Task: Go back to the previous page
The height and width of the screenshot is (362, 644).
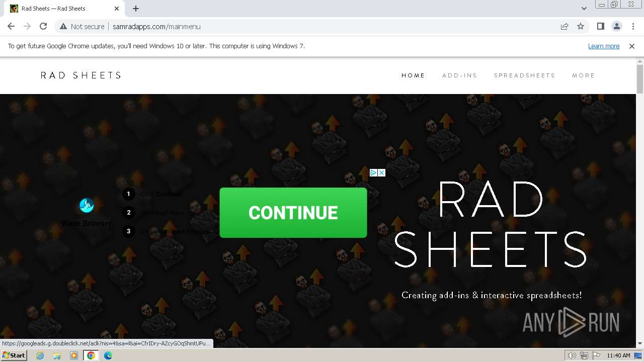Action: pos(11,26)
